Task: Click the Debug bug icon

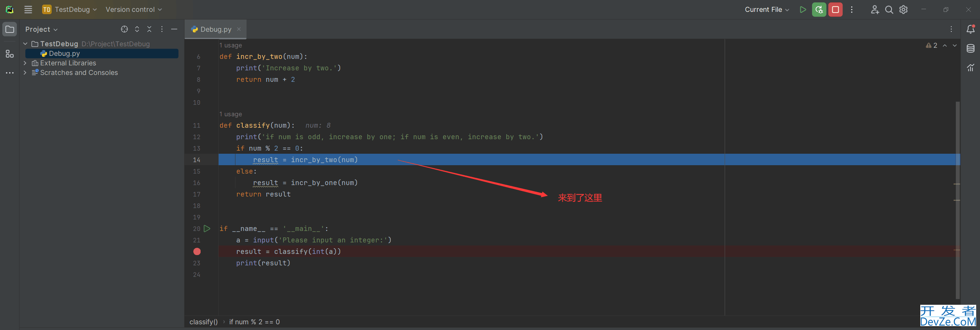Action: [819, 10]
